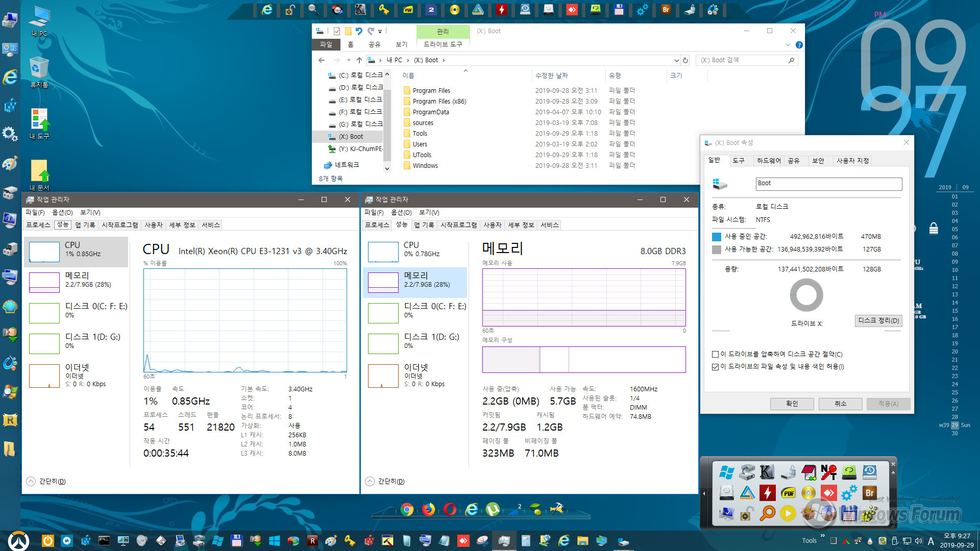
Task: Open 드라이브 도구 ribbon tab
Action: pyautogui.click(x=443, y=44)
